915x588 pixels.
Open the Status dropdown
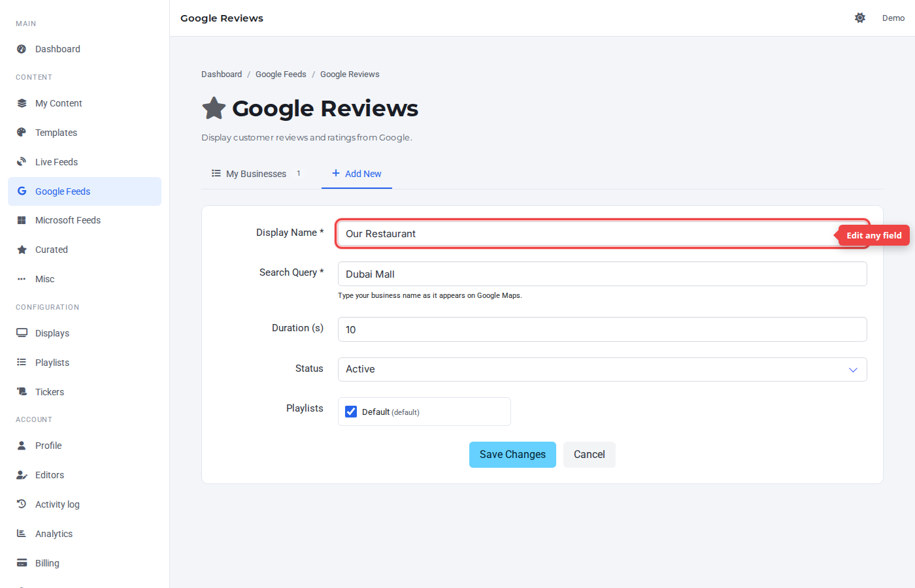pos(603,369)
